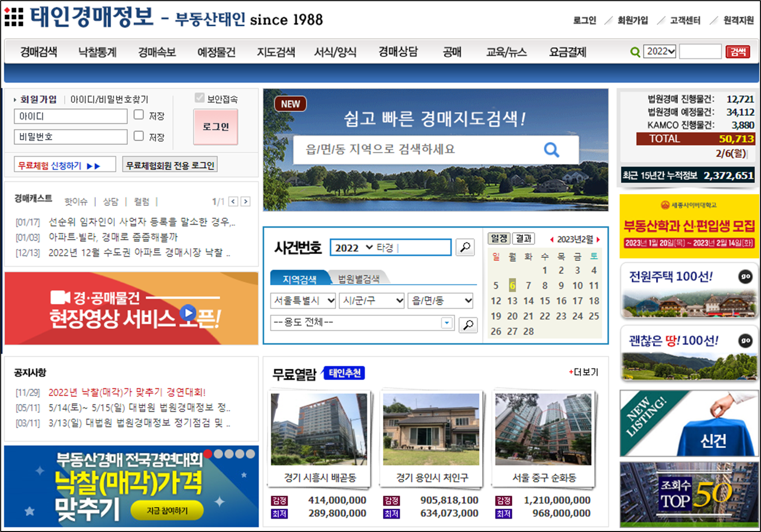The height and width of the screenshot is (532, 761).
Task: Click the go icon on 괜찮은 땅 100선 banner
Action: click(x=745, y=340)
